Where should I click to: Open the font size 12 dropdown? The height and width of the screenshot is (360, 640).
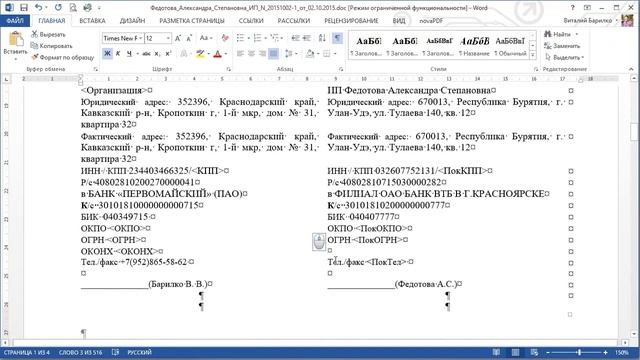click(x=168, y=38)
